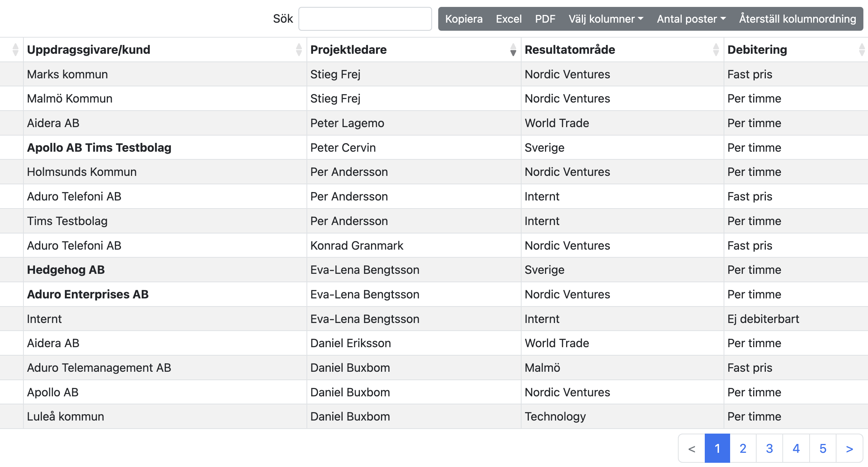The width and height of the screenshot is (868, 467).
Task: Click the Aduro Enterprises AB entry
Action: coord(88,294)
